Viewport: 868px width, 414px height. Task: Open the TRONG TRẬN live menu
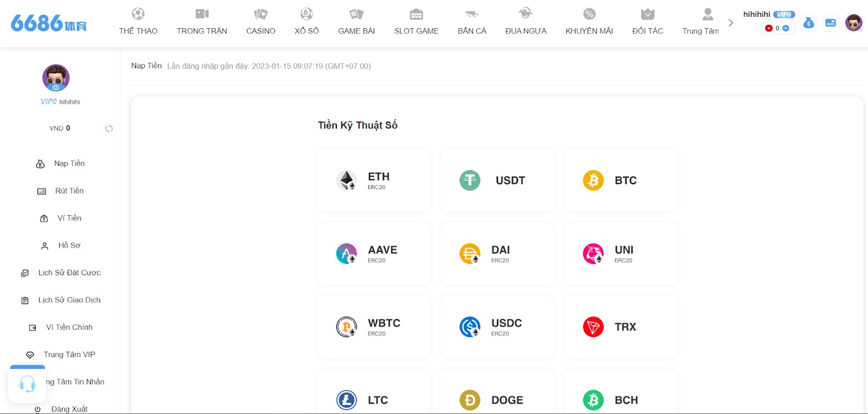[202, 22]
